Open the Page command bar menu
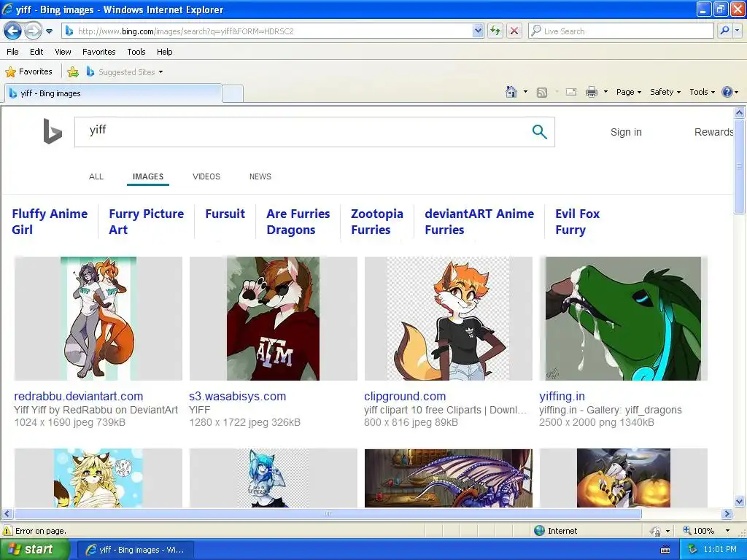This screenshot has height=560, width=747. 628,92
